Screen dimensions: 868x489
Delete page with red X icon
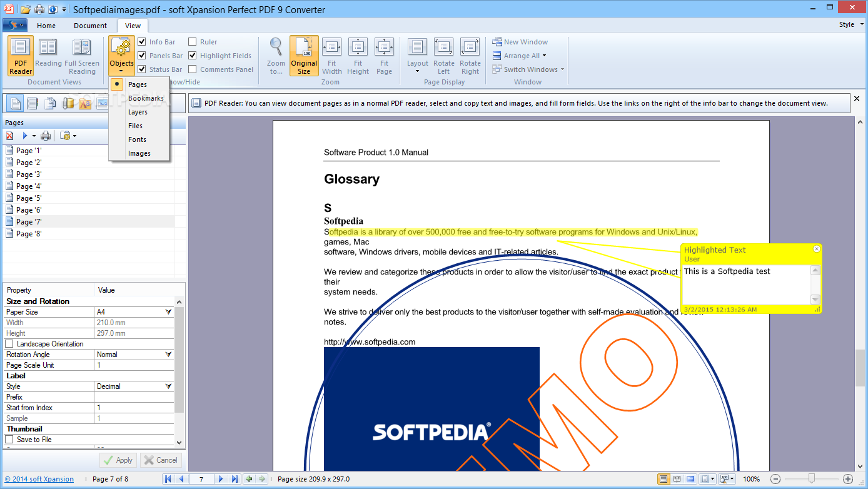coord(9,136)
